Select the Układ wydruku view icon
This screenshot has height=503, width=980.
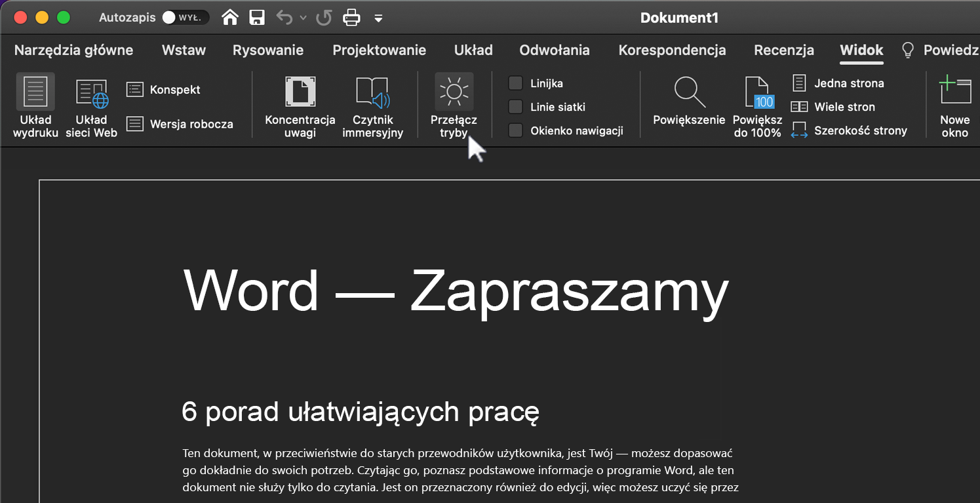(35, 92)
